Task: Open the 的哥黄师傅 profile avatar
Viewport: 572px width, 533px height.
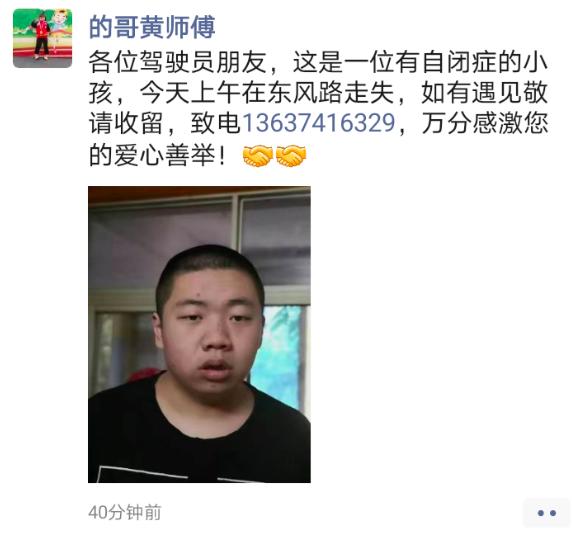Action: (42, 38)
